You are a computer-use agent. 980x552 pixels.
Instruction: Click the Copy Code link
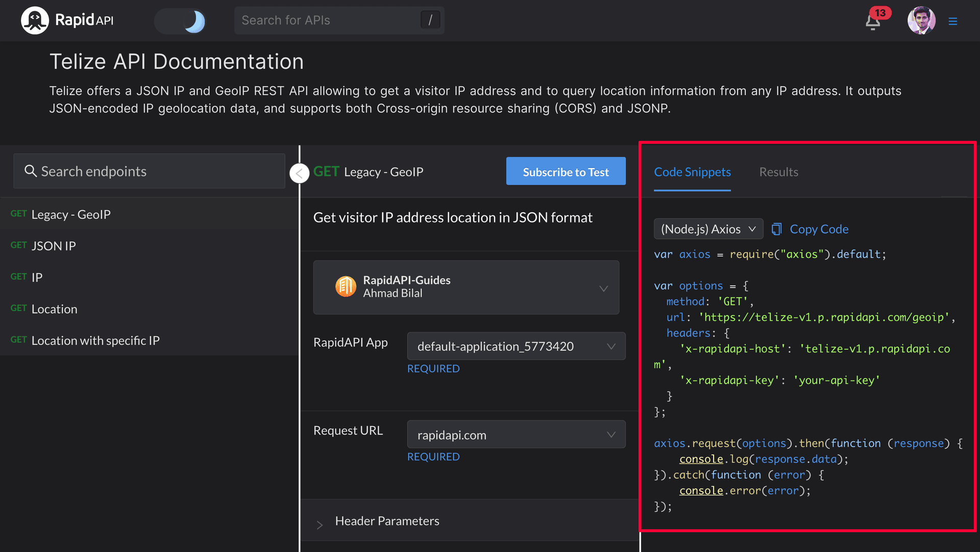tap(819, 229)
